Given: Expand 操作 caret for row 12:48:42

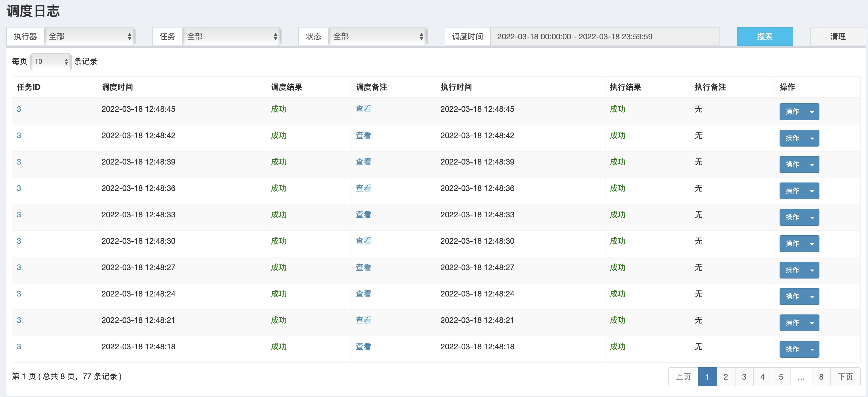Looking at the screenshot, I should [812, 138].
